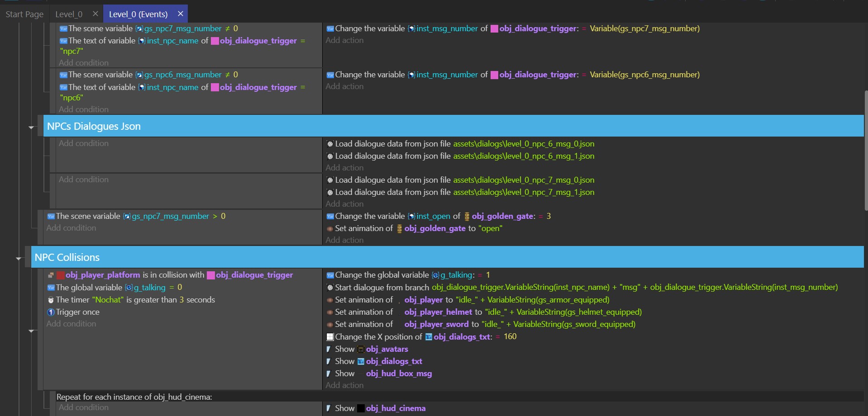868x416 pixels.
Task: Click the global variable icon beside g_talking
Action: (128, 288)
